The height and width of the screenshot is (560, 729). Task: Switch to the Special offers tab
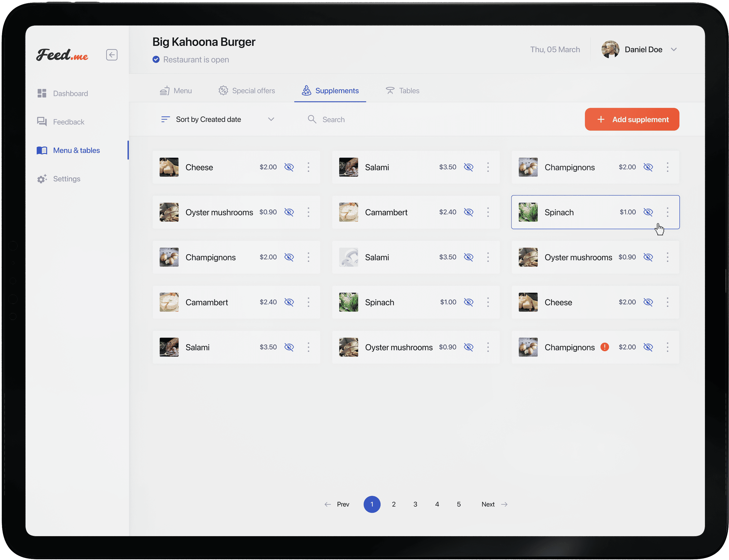[x=247, y=91]
